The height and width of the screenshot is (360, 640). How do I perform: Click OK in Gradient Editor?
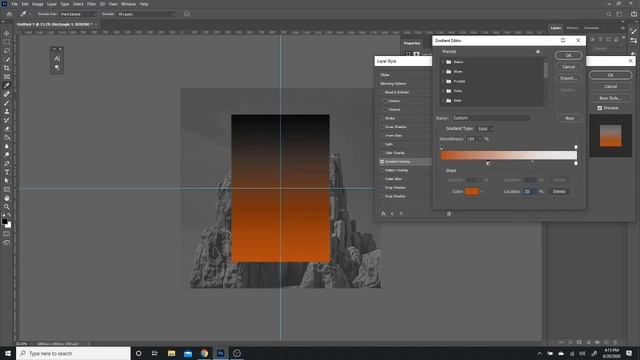(569, 56)
